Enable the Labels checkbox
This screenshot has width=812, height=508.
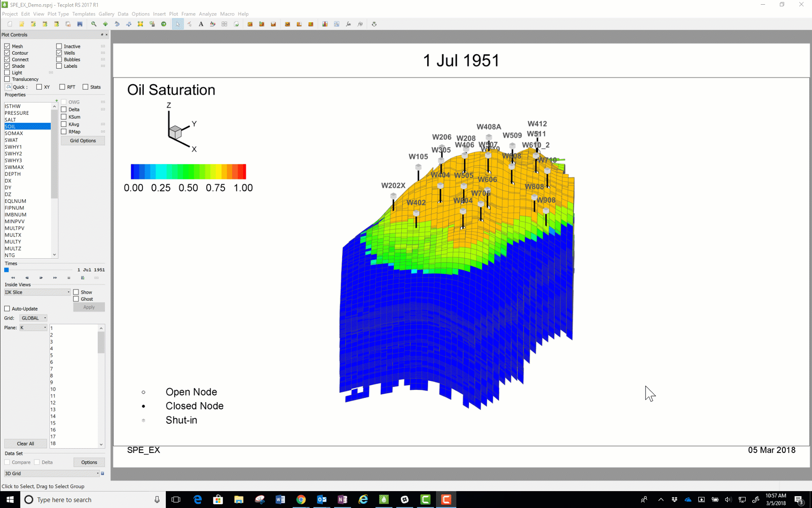pyautogui.click(x=59, y=66)
